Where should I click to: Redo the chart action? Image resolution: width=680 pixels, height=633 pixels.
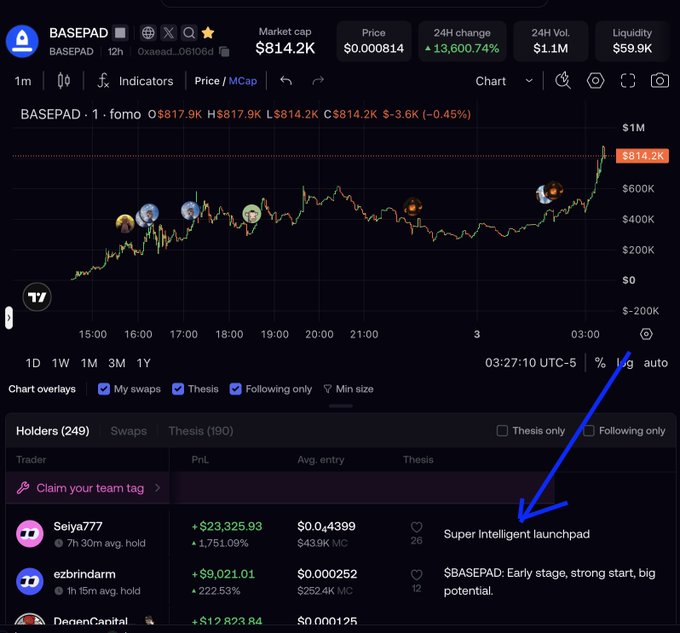pos(318,81)
